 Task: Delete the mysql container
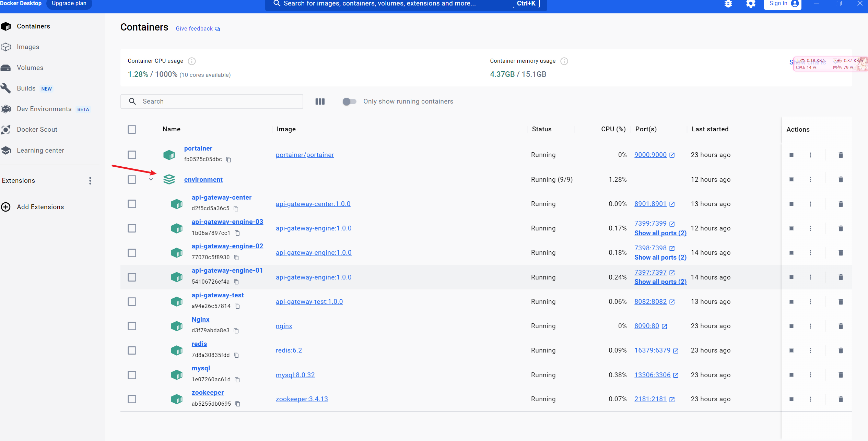(841, 375)
